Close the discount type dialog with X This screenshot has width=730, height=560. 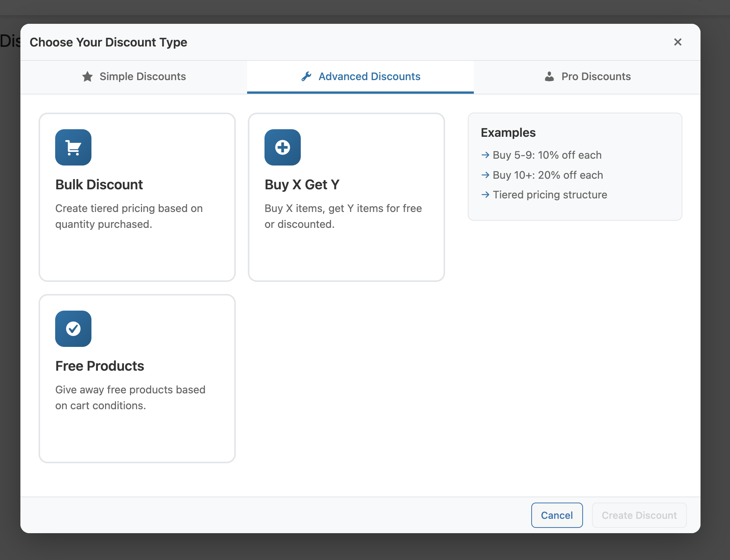click(x=677, y=42)
